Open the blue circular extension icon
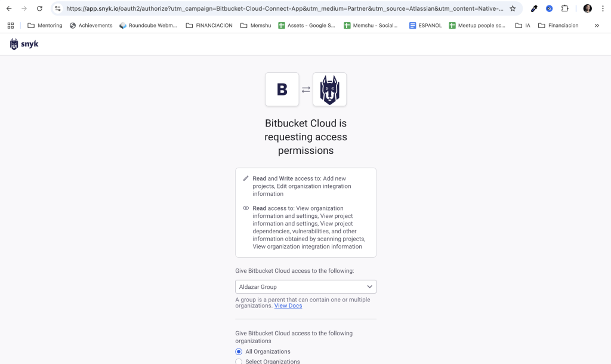Viewport: 611px width, 364px height. (x=549, y=8)
